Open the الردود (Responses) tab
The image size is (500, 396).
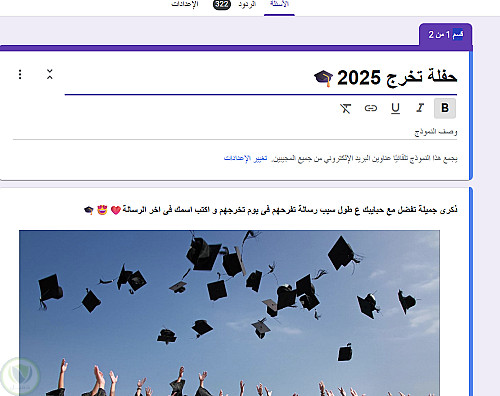247,4
